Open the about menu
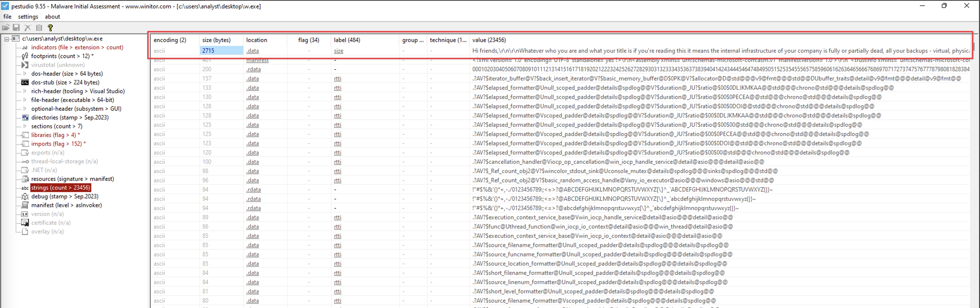 coord(52,17)
